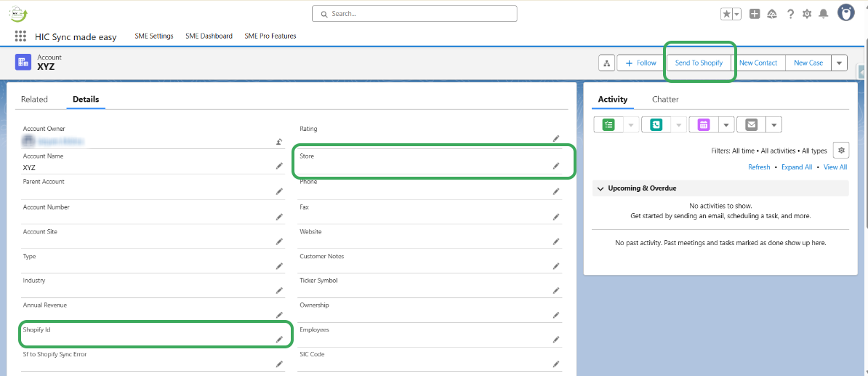Click the Log a Call icon

pyautogui.click(x=656, y=124)
